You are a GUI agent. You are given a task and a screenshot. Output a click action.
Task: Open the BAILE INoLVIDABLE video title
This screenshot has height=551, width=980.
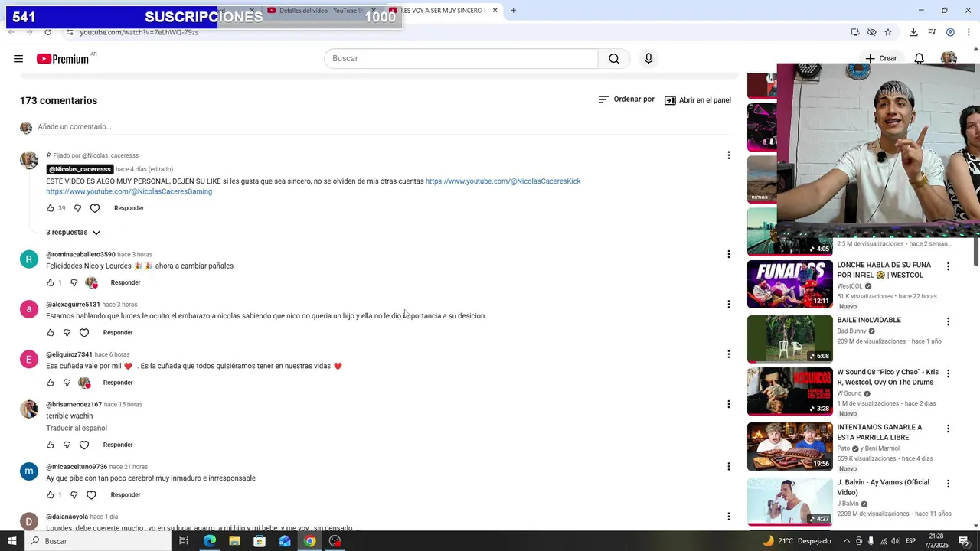(869, 320)
